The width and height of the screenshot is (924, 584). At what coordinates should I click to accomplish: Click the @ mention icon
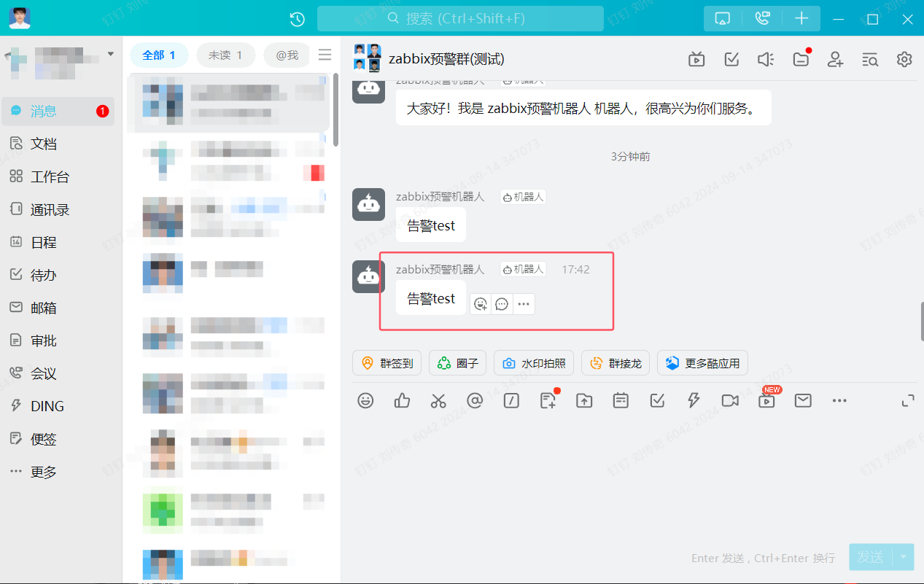coord(475,400)
